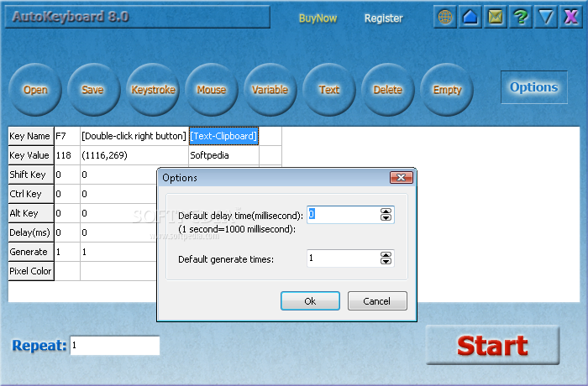Minimize AutoKeyboard with the triangle icon
The height and width of the screenshot is (386, 588).
[546, 17]
